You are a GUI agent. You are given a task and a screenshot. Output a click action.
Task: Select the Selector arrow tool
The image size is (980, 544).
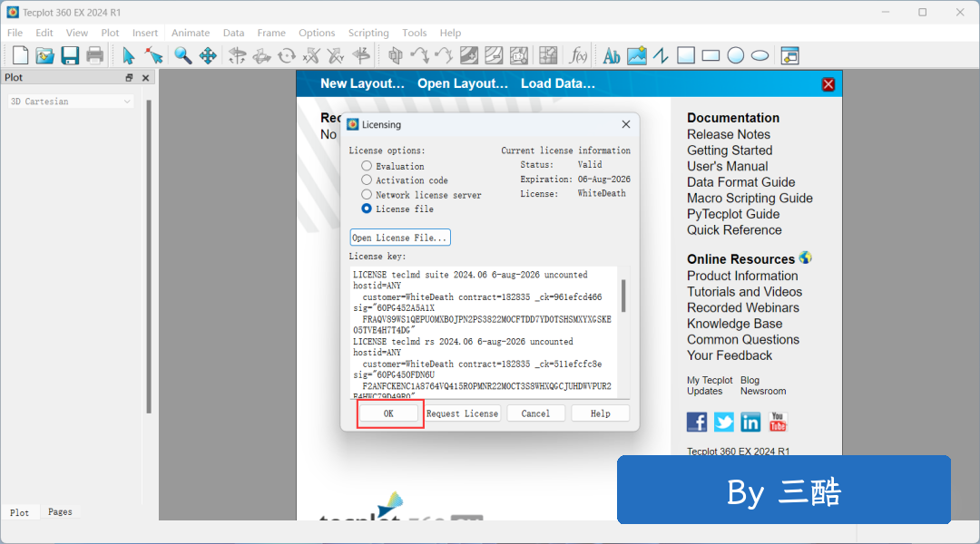coord(129,55)
